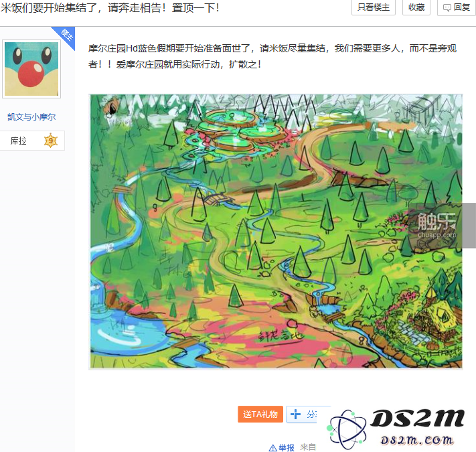Open the poster's red-nosed avatar picture
This screenshot has width=476, height=452.
[31, 69]
